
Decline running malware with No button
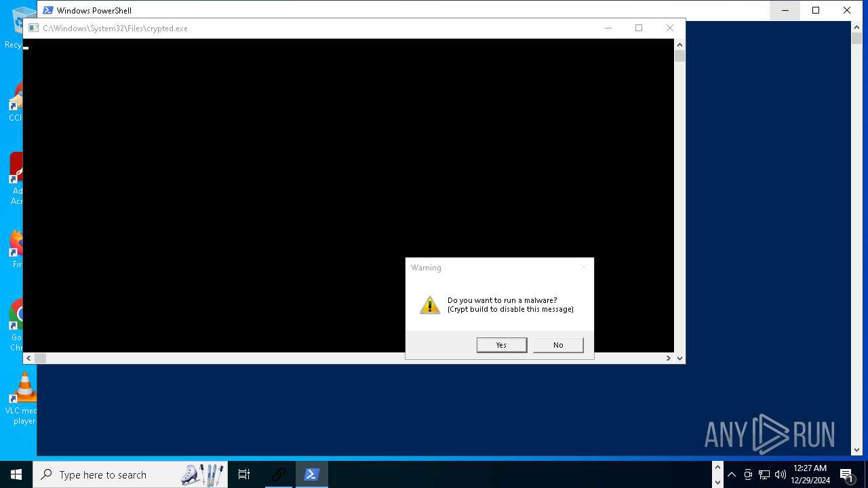[x=558, y=345]
